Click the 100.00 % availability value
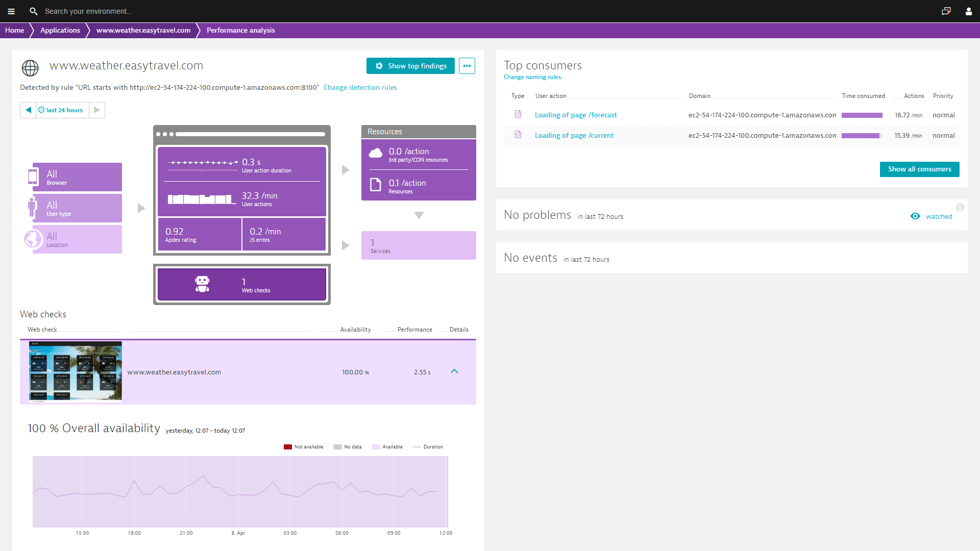Screen dimensions: 980x551 point(356,372)
